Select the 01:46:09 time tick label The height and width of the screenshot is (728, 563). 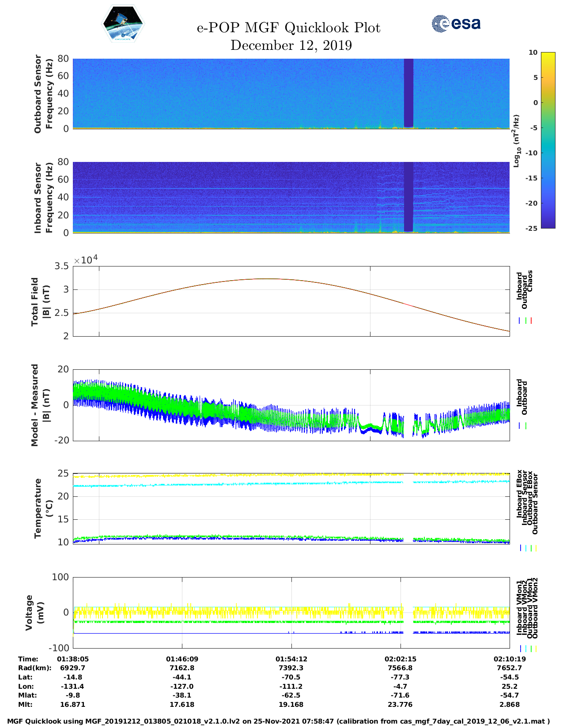point(182,659)
